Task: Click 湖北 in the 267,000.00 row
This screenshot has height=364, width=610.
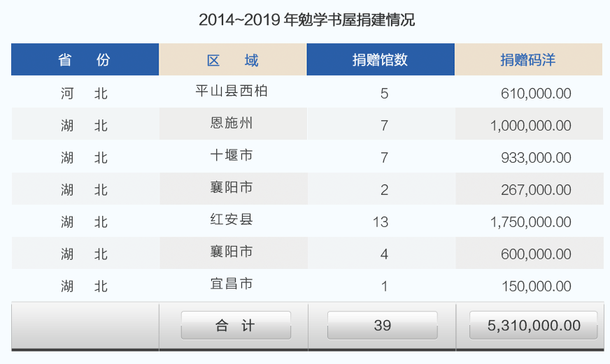Action: coord(84,190)
